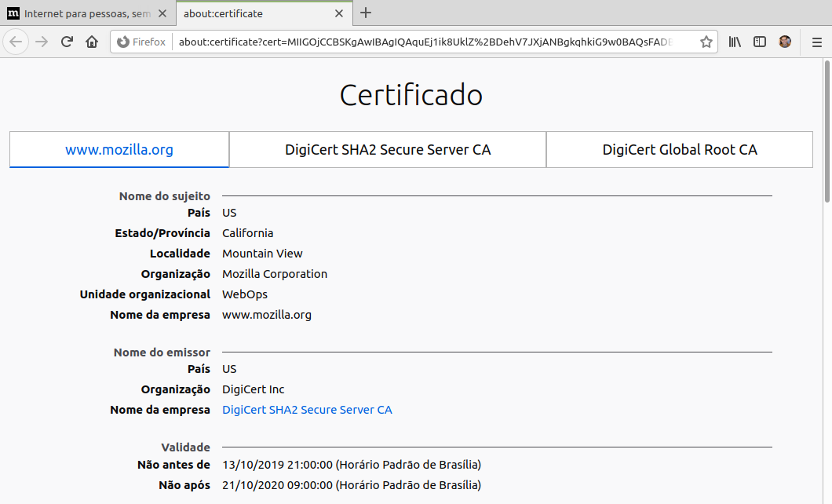Close the about:certificate tab
This screenshot has width=832, height=504.
point(339,13)
